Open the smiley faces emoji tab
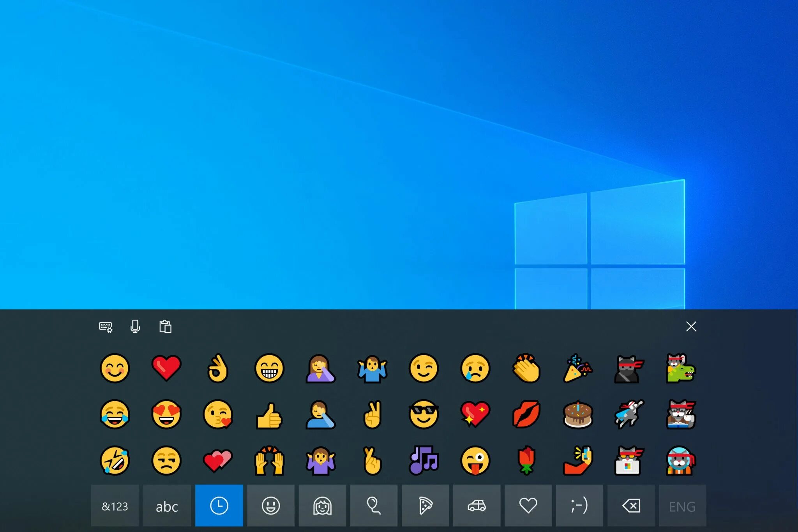The image size is (798, 532). [x=270, y=506]
